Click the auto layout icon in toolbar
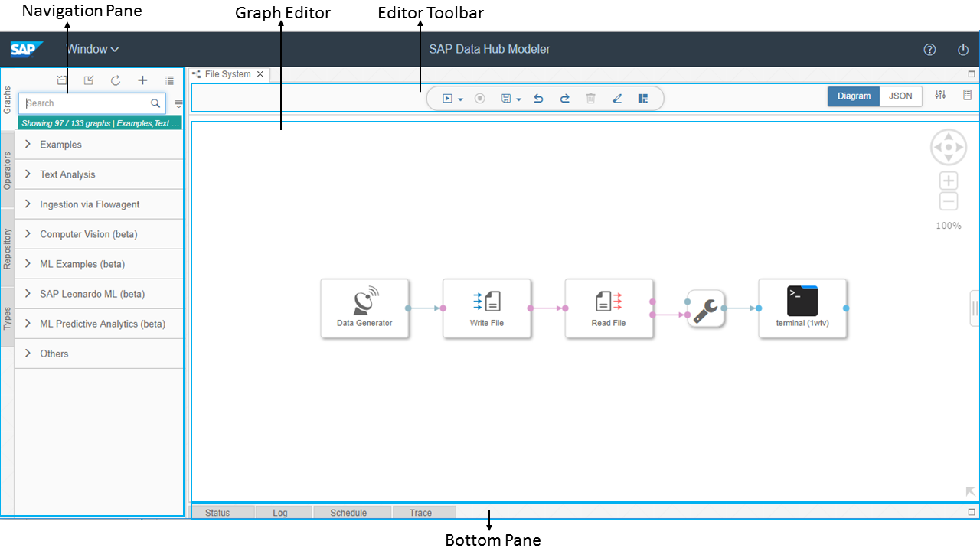The height and width of the screenshot is (551, 980). [643, 99]
